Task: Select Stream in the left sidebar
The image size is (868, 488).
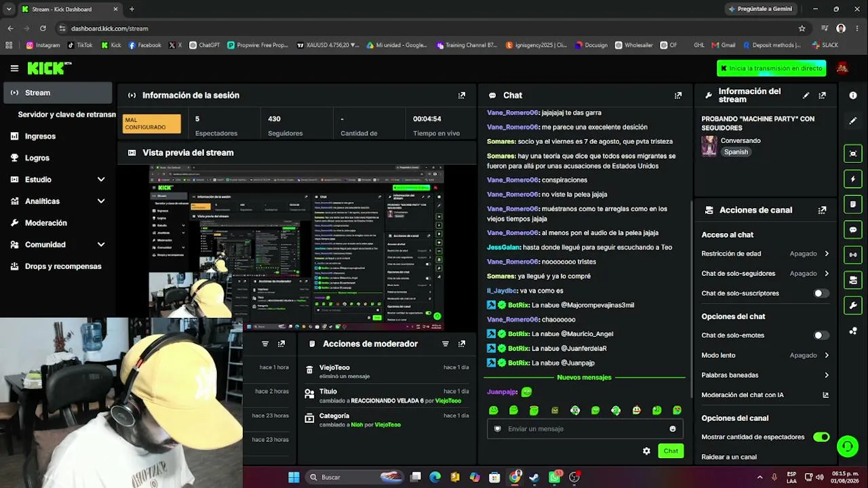Action: 58,93
